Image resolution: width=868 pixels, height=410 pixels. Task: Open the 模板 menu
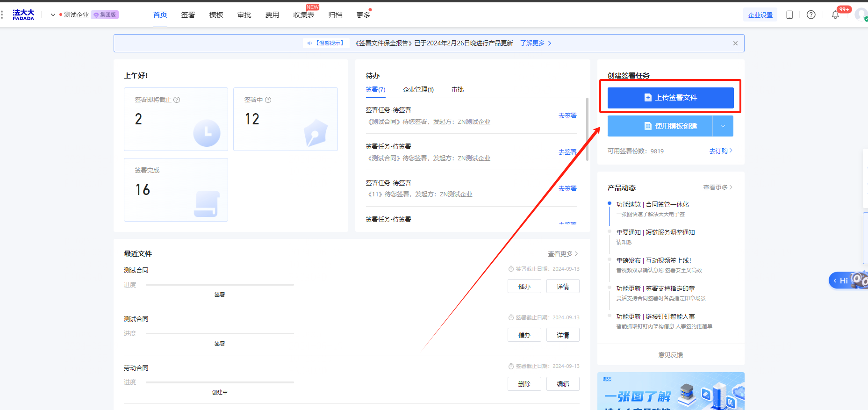coord(216,15)
